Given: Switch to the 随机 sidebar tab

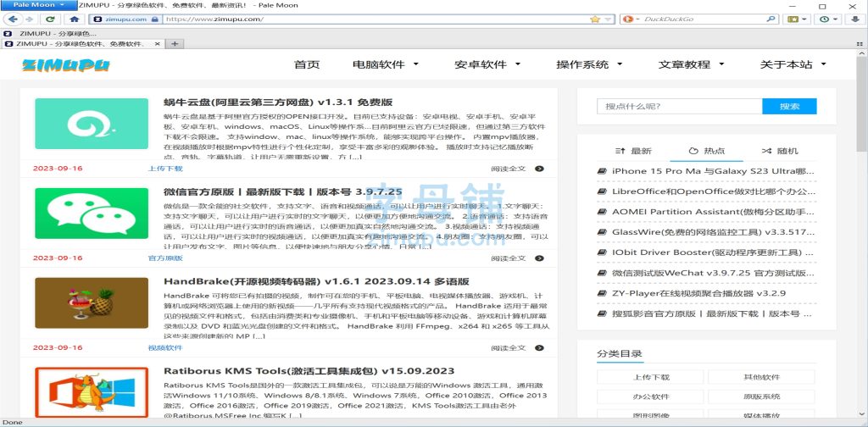Looking at the screenshot, I should (x=780, y=151).
